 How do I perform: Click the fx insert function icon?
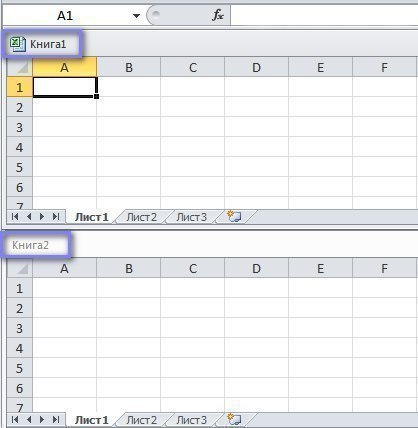pos(218,15)
